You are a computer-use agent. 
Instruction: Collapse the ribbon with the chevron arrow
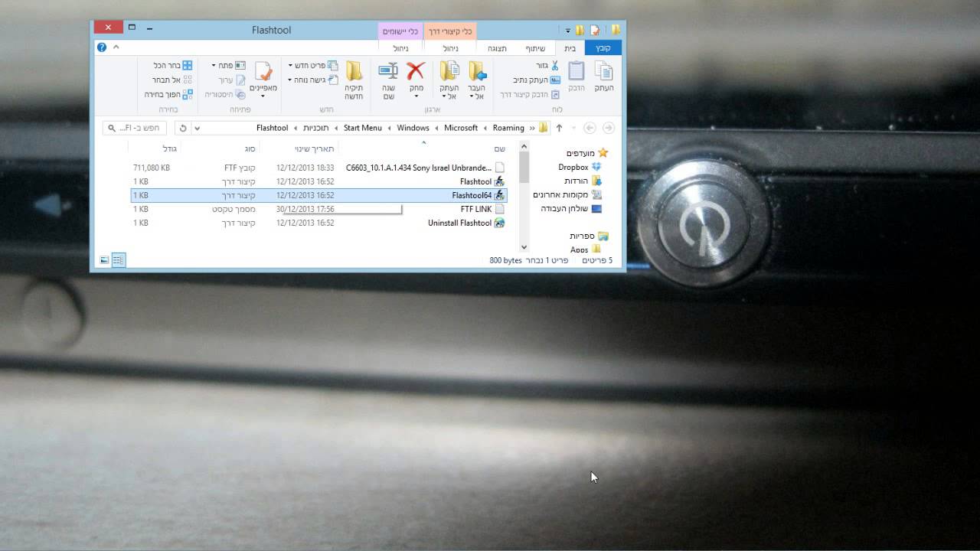coord(116,47)
